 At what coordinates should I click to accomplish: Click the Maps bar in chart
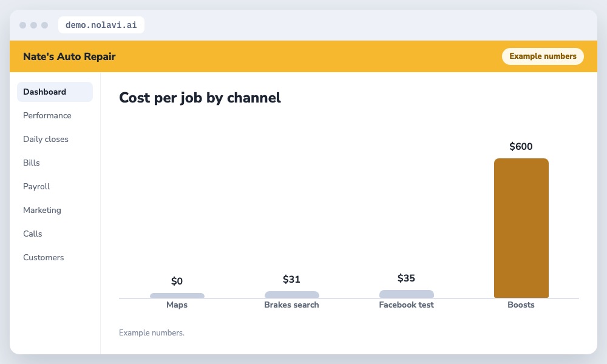[177, 295]
